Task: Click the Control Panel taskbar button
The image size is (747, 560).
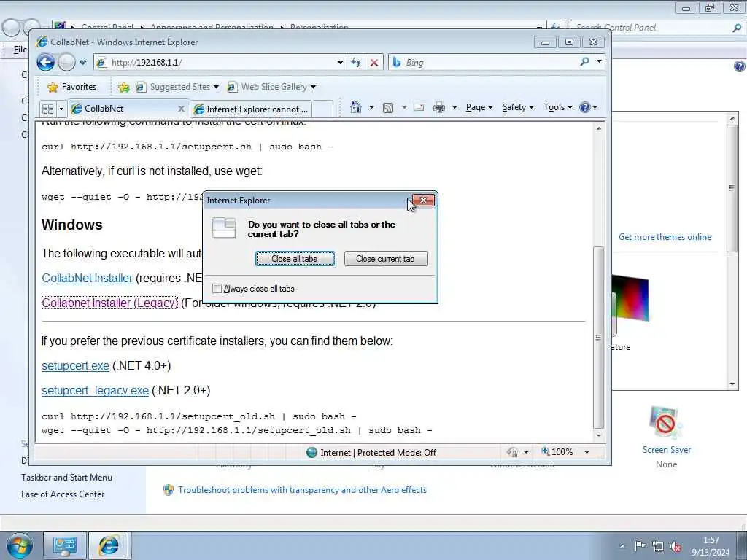Action: [x=65, y=545]
